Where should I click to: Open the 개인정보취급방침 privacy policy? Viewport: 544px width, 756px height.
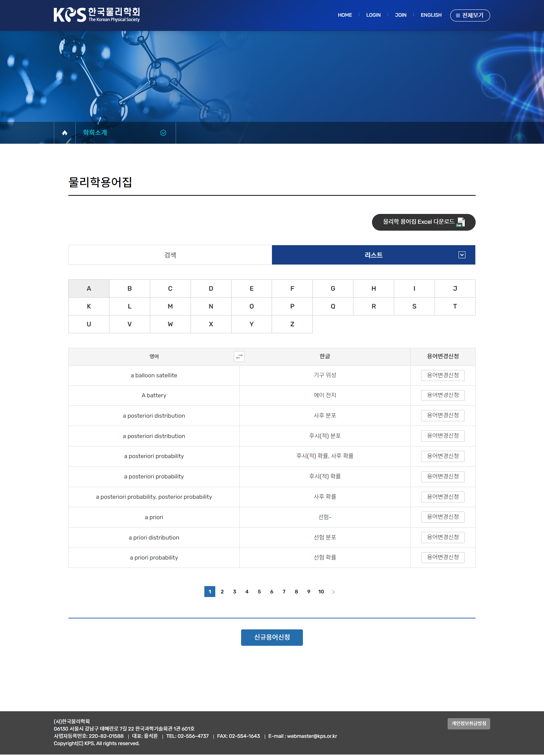click(x=468, y=724)
